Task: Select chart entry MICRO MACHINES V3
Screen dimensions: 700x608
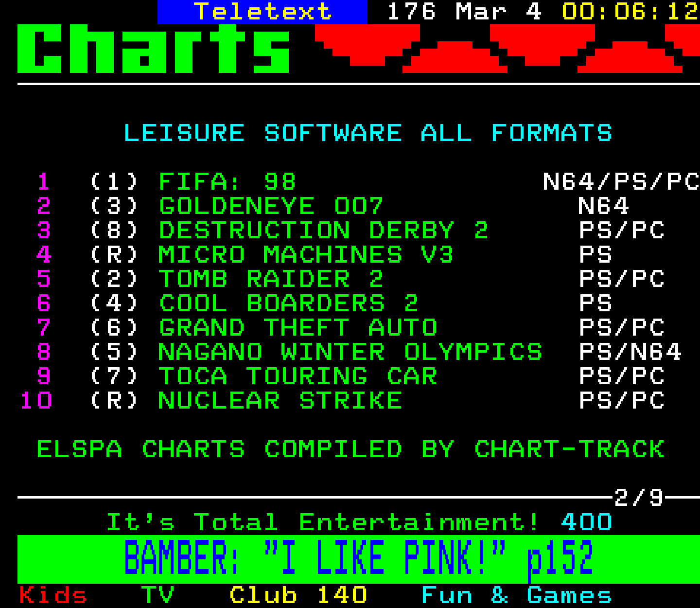Action: [x=306, y=255]
